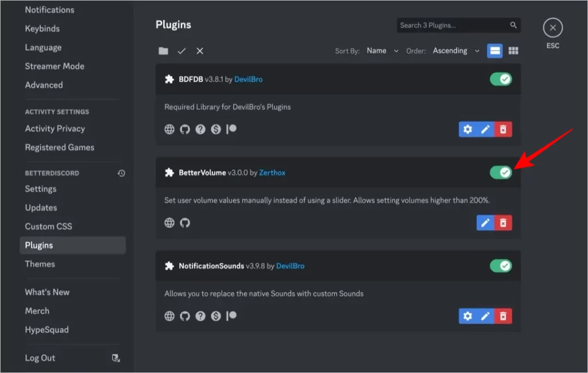Open BetterVolume GitHub source icon
The width and height of the screenshot is (588, 373).
[185, 223]
